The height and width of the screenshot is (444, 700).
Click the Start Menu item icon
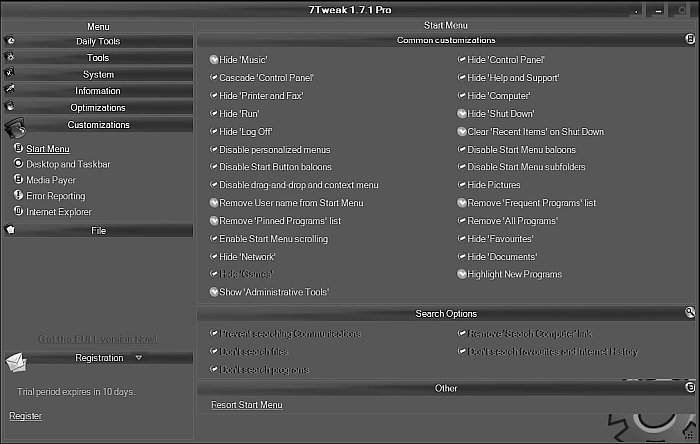click(18, 148)
